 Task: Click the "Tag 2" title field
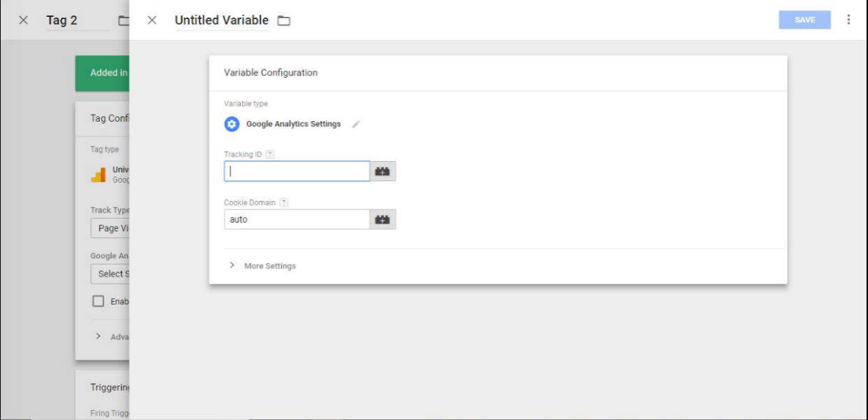pyautogui.click(x=77, y=20)
